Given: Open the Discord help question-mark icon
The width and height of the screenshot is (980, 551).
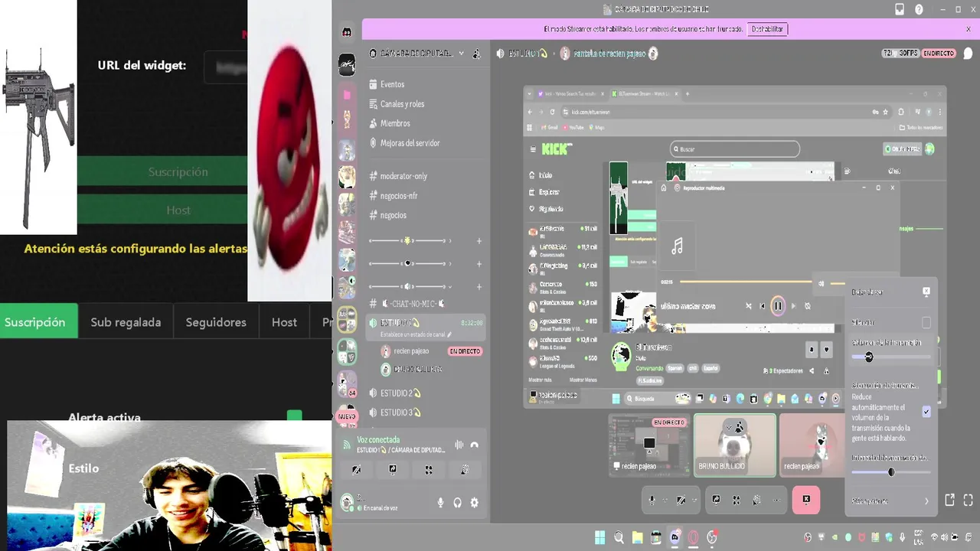Looking at the screenshot, I should [919, 9].
